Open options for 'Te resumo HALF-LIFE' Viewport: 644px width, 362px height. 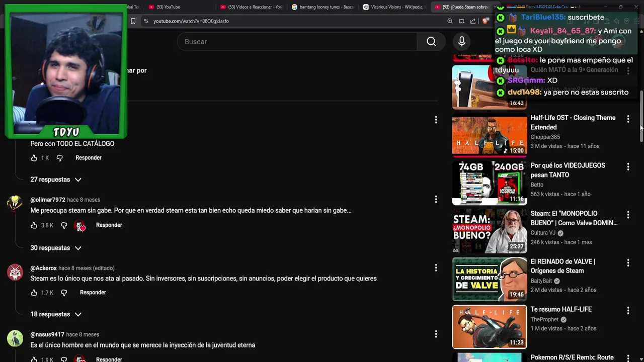tap(628, 311)
